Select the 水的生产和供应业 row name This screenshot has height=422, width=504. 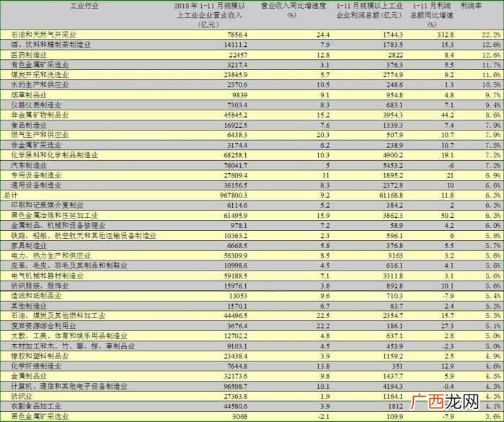pos(40,85)
